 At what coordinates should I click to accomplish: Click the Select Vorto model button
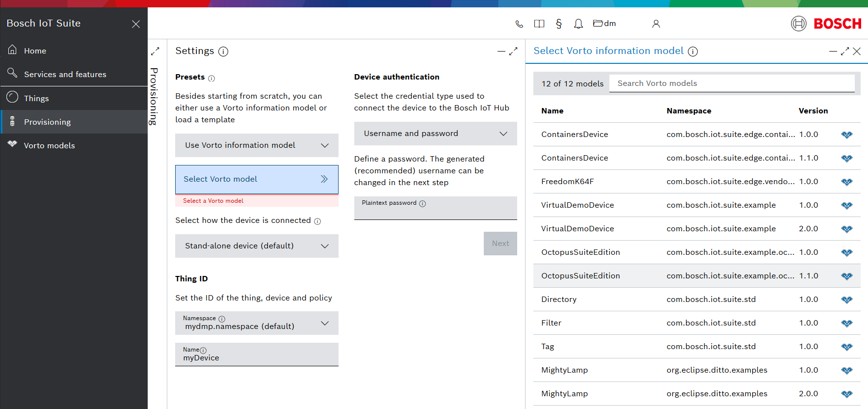click(257, 179)
